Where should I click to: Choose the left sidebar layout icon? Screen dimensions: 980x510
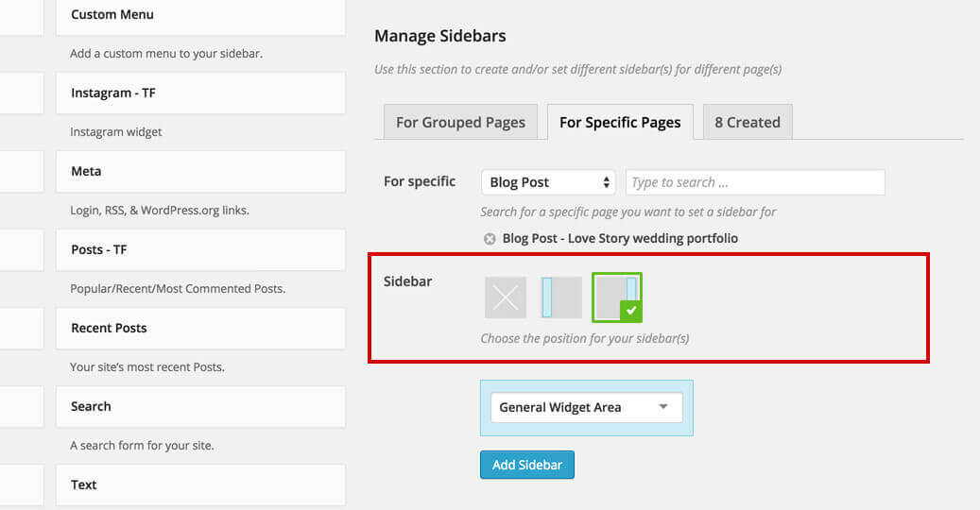point(561,297)
